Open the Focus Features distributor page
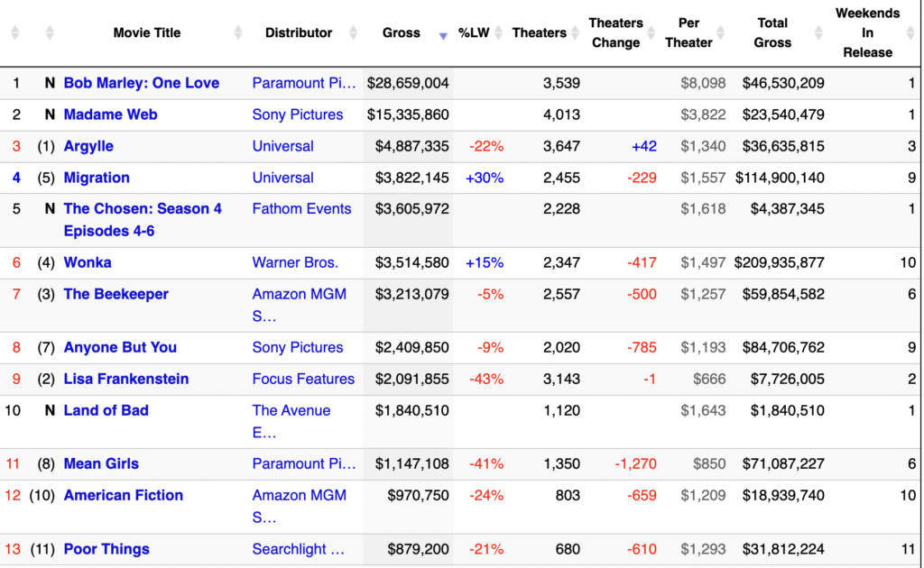 [303, 379]
